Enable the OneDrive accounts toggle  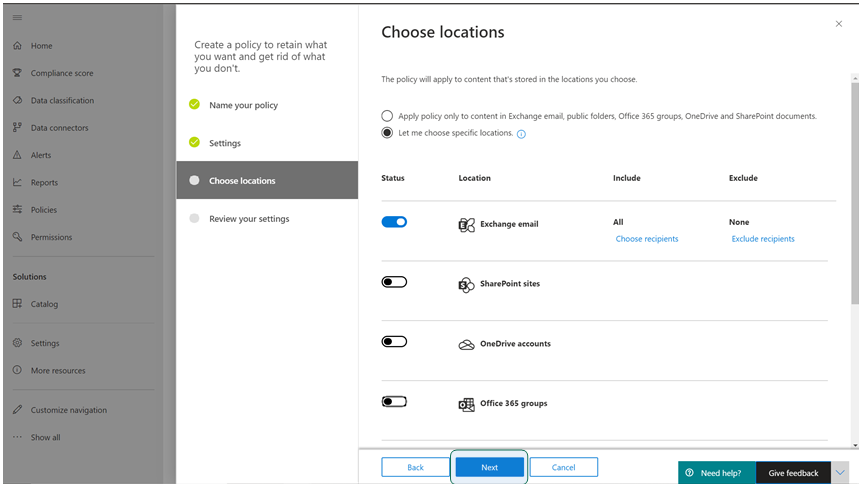click(394, 342)
